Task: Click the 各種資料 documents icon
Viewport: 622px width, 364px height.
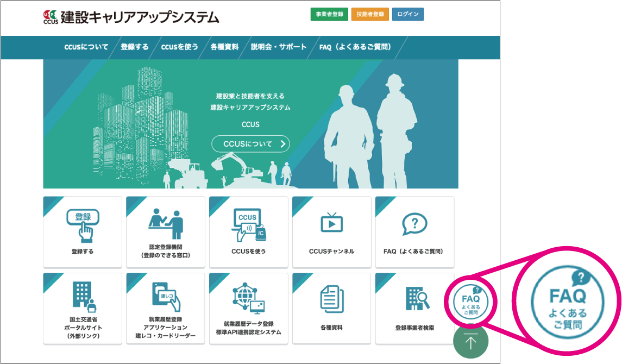Action: (x=332, y=299)
